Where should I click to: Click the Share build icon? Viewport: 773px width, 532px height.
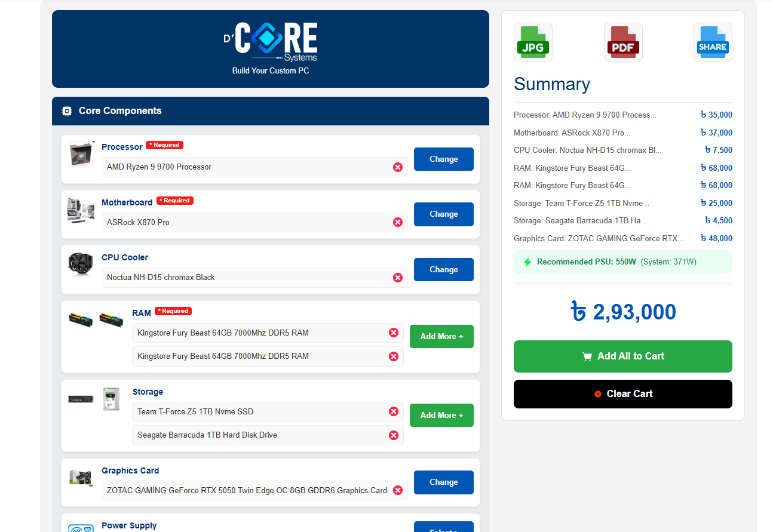(x=713, y=42)
